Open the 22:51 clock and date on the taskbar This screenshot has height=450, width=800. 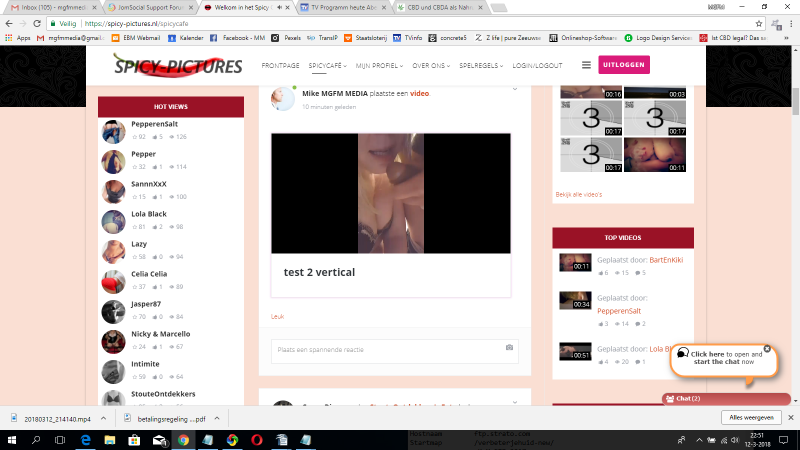[757, 440]
